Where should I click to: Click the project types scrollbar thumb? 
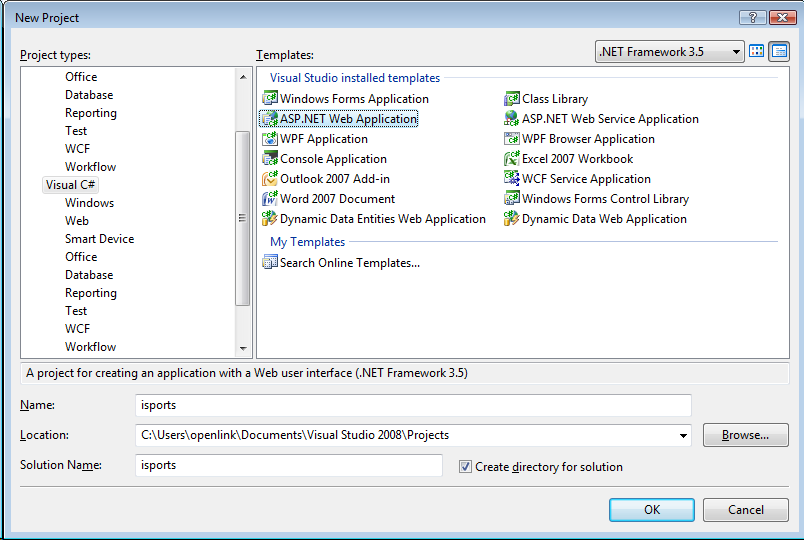(x=243, y=218)
